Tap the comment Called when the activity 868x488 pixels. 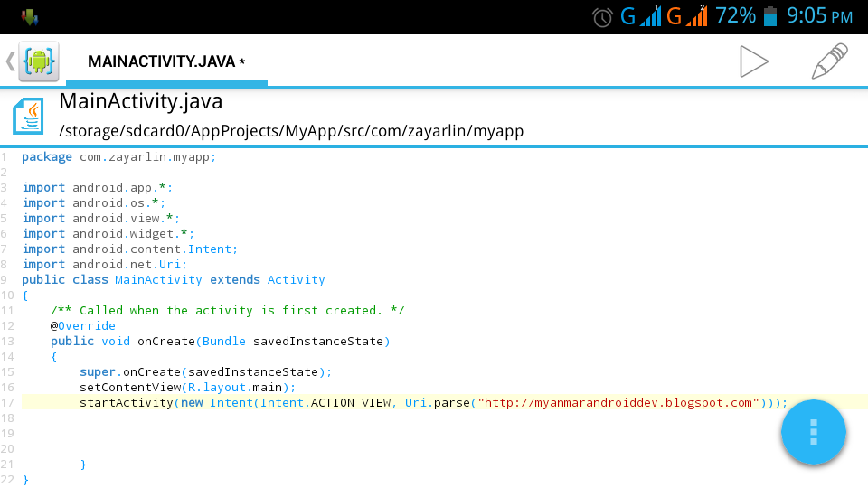(x=228, y=310)
